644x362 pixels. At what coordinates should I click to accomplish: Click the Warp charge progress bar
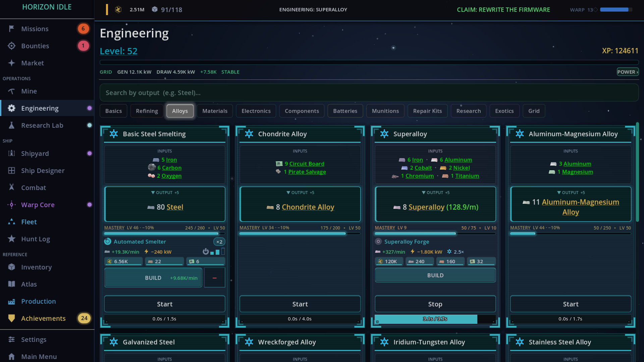click(616, 10)
